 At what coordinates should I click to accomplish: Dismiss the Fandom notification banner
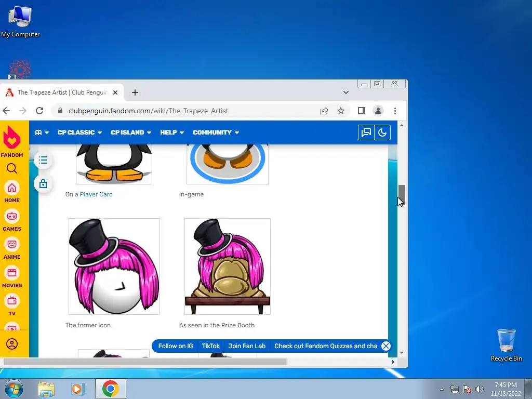pos(386,345)
